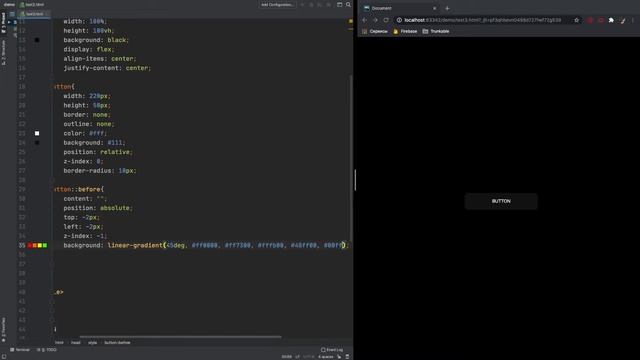Click the black color swatch beside background: black

click(x=37, y=40)
